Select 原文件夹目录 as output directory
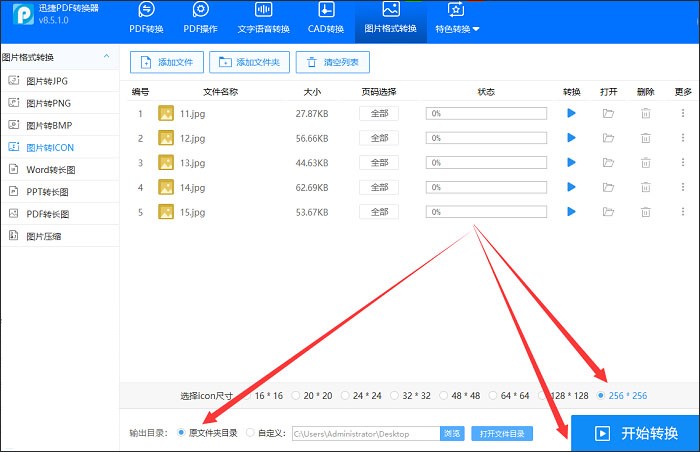The width and height of the screenshot is (700, 452). click(x=208, y=433)
